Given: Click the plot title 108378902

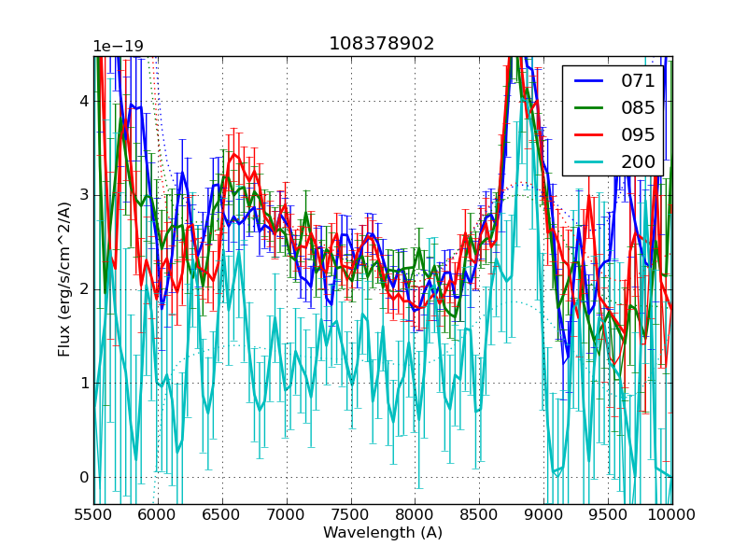Looking at the screenshot, I should (x=382, y=44).
